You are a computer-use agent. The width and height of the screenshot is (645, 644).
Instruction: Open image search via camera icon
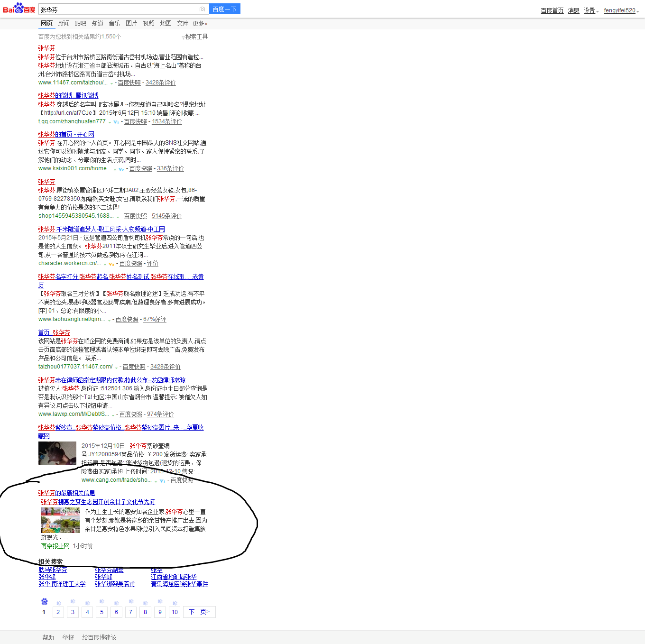click(x=203, y=9)
